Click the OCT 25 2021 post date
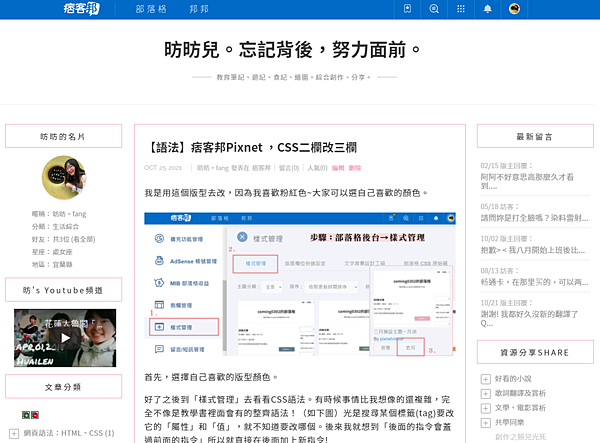 163,168
